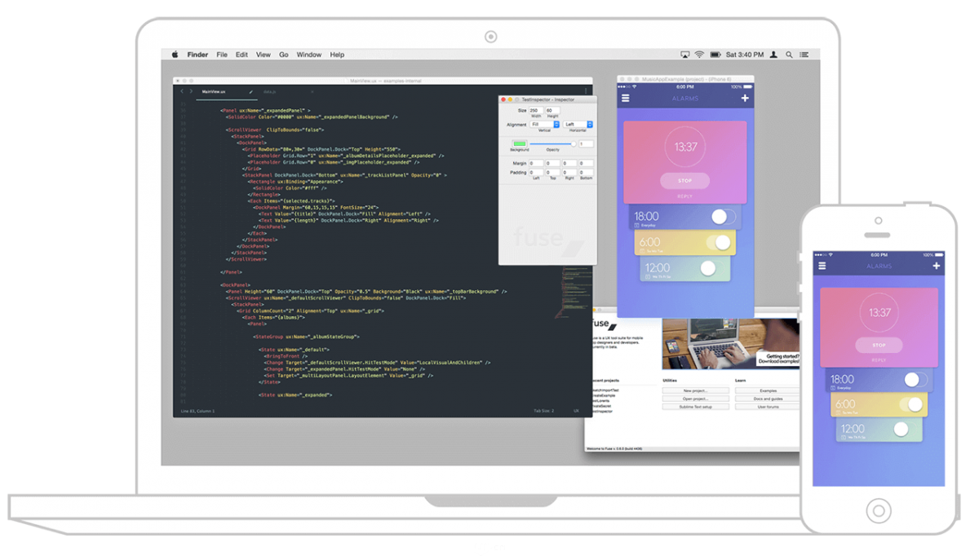
Task: Click 13:37 clock circle on white iPhone
Action: (x=879, y=312)
